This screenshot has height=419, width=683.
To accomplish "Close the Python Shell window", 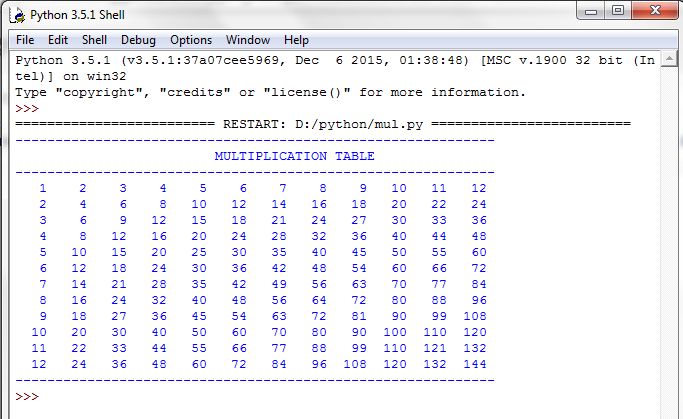I will 655,10.
